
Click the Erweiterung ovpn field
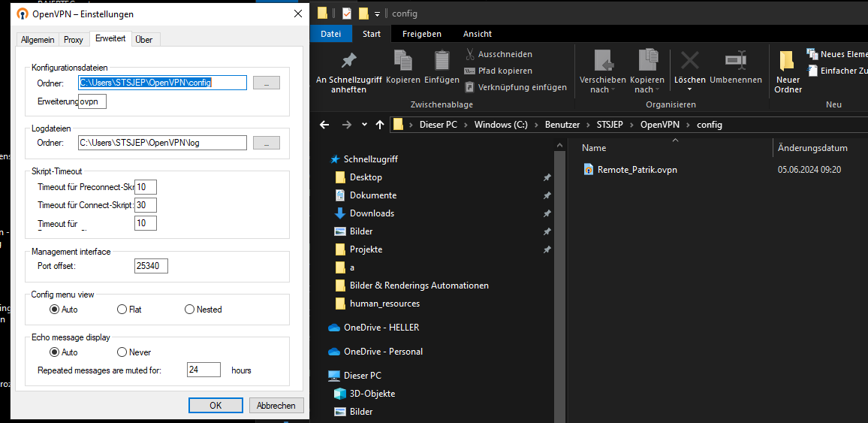pos(92,101)
